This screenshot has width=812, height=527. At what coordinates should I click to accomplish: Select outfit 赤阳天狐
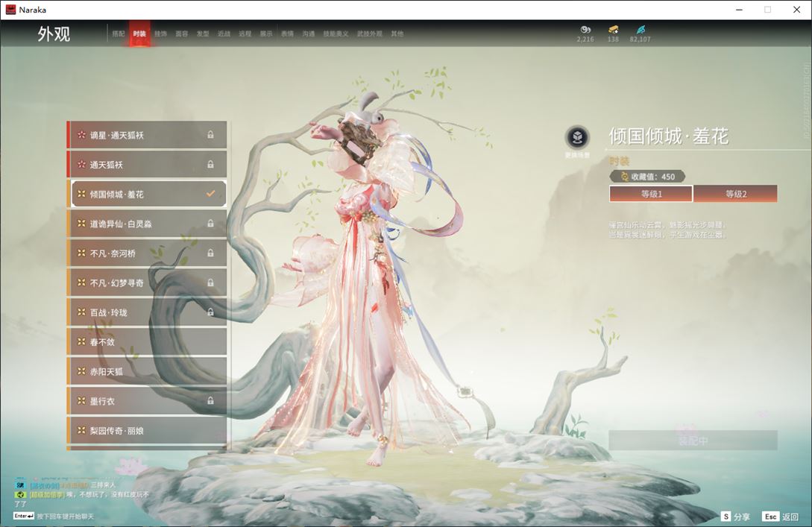pos(147,371)
